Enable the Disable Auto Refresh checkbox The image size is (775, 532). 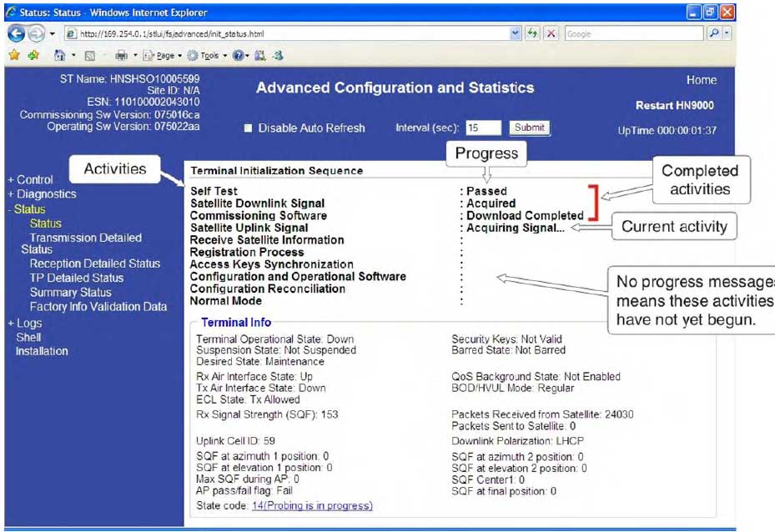pyautogui.click(x=248, y=128)
